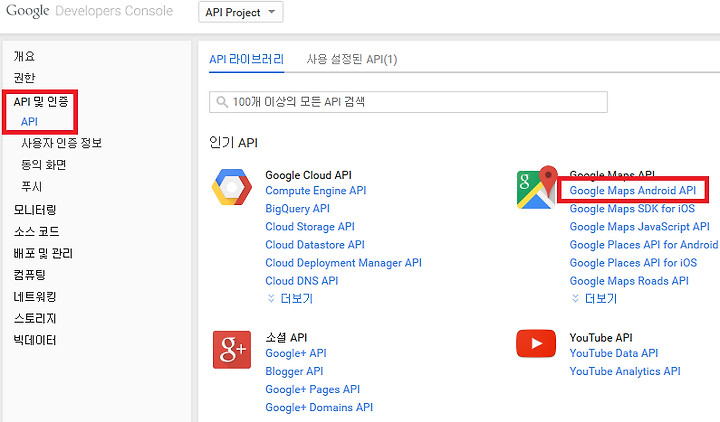Open the Google+ API link
This screenshot has height=422, width=720.
coord(296,353)
